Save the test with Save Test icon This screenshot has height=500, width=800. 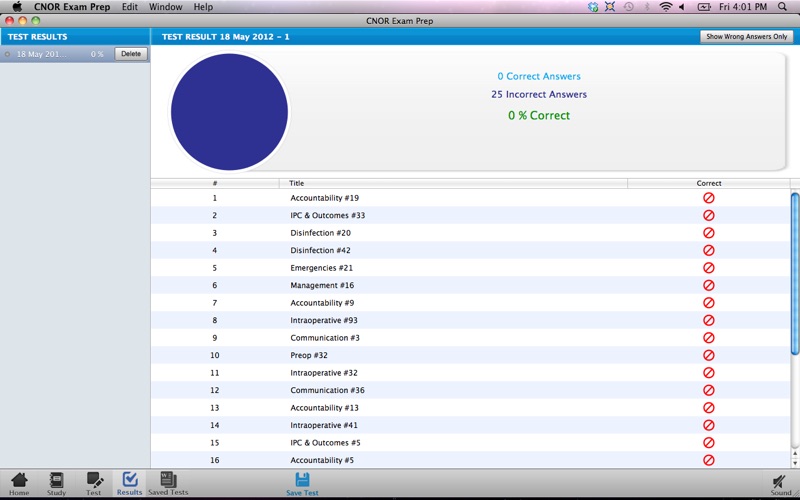pos(302,484)
